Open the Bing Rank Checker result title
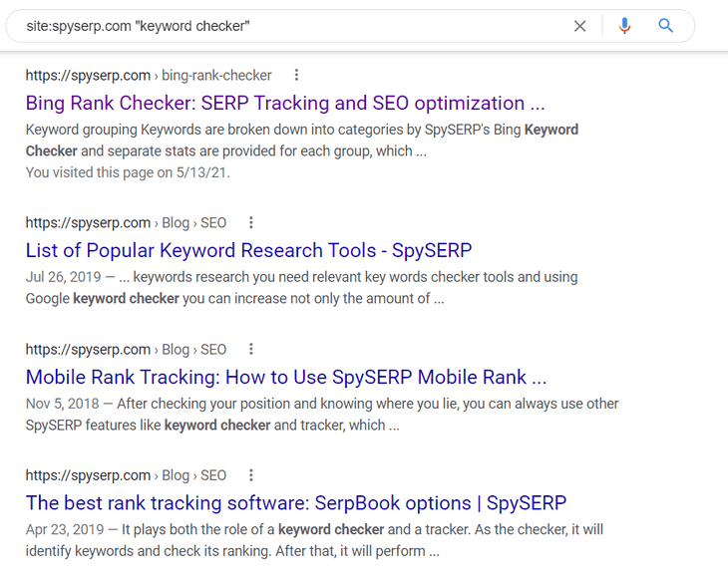728x582 pixels. 285,103
